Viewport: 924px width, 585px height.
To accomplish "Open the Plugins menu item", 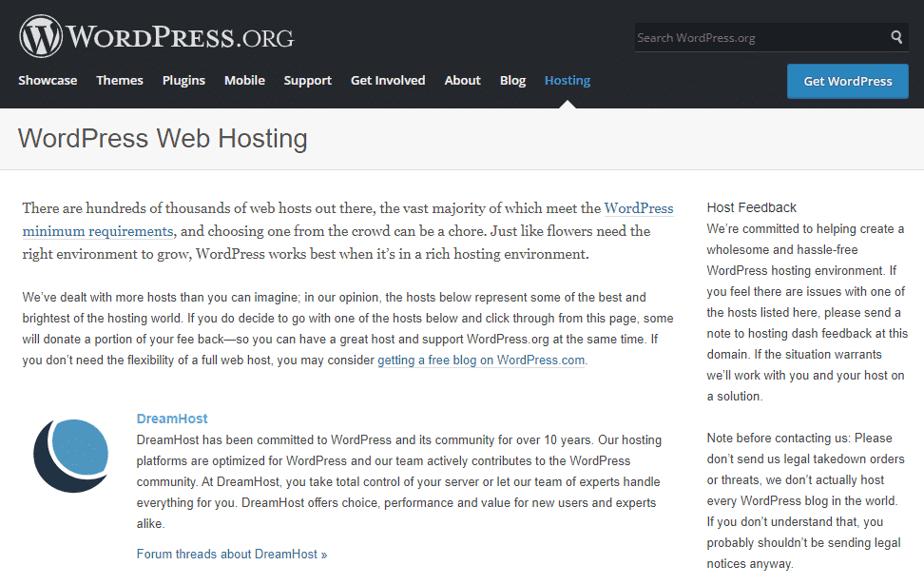I will pyautogui.click(x=183, y=81).
